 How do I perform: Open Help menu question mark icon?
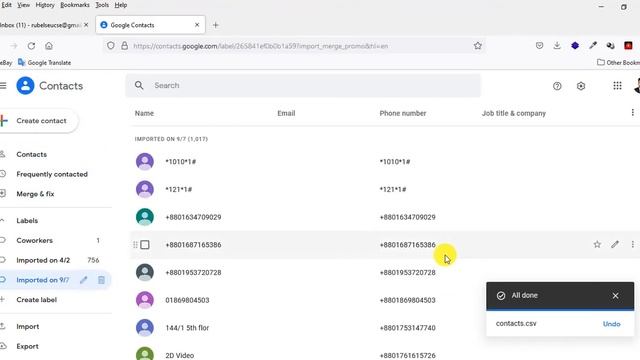[x=557, y=86]
